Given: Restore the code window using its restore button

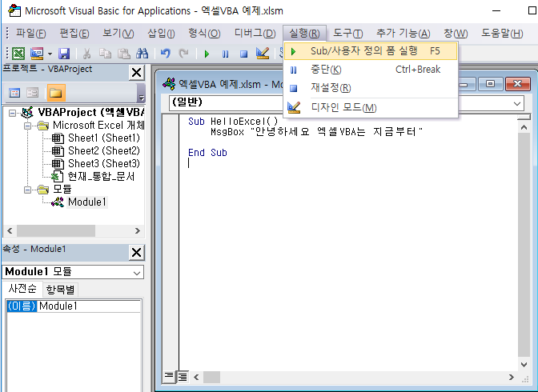Looking at the screenshot, I should point(490,84).
